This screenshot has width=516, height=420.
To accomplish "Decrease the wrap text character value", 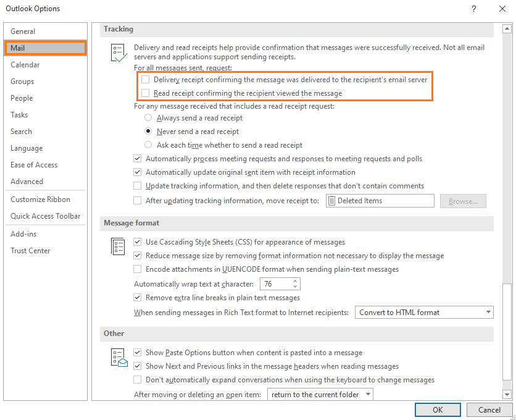I will pyautogui.click(x=295, y=287).
